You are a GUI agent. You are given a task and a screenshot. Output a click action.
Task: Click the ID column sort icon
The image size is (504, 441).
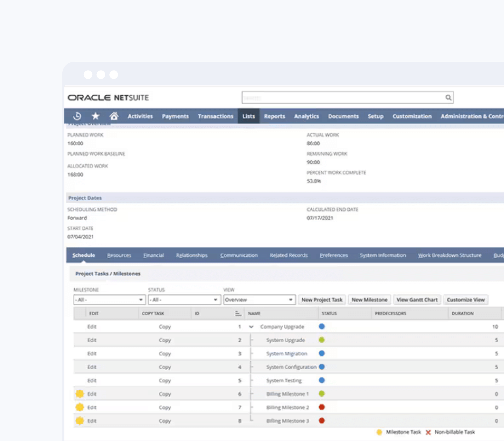point(238,313)
